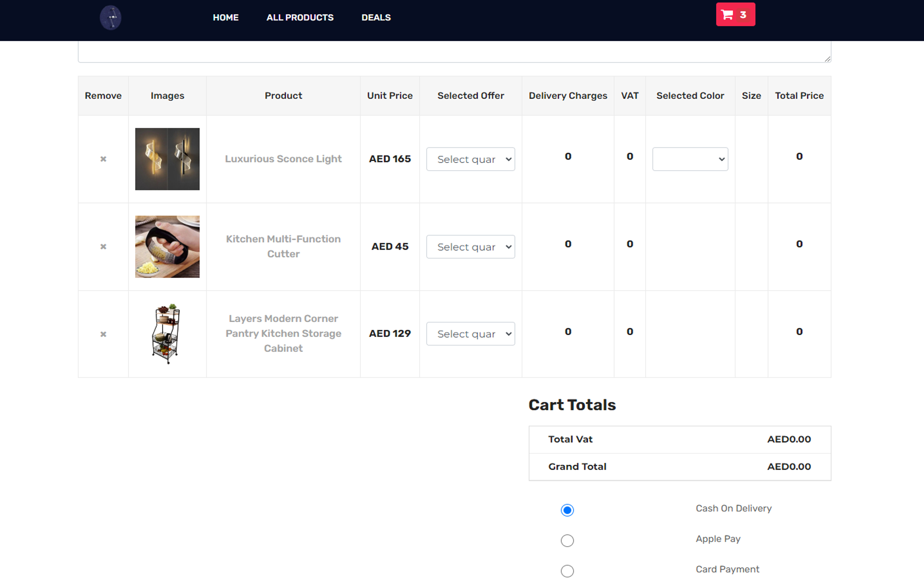Remove Kitchen Multi-Function Cutter from cart
This screenshot has width=924, height=580.
(x=103, y=247)
